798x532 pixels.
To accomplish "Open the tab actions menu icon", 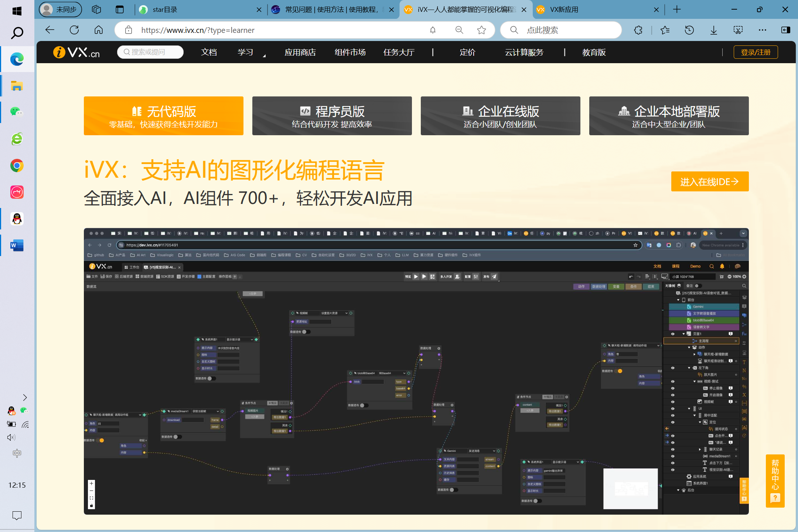I will click(120, 10).
